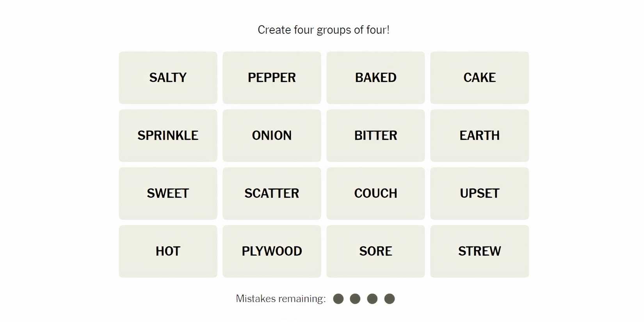This screenshot has width=644, height=322.
Task: Select the SALTY word tile
Action: tap(168, 78)
